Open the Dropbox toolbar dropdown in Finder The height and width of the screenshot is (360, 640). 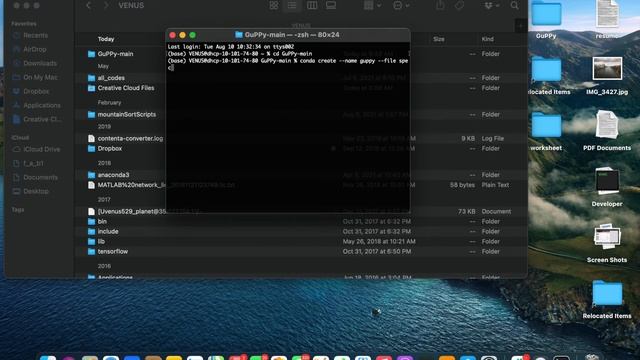(491, 5)
